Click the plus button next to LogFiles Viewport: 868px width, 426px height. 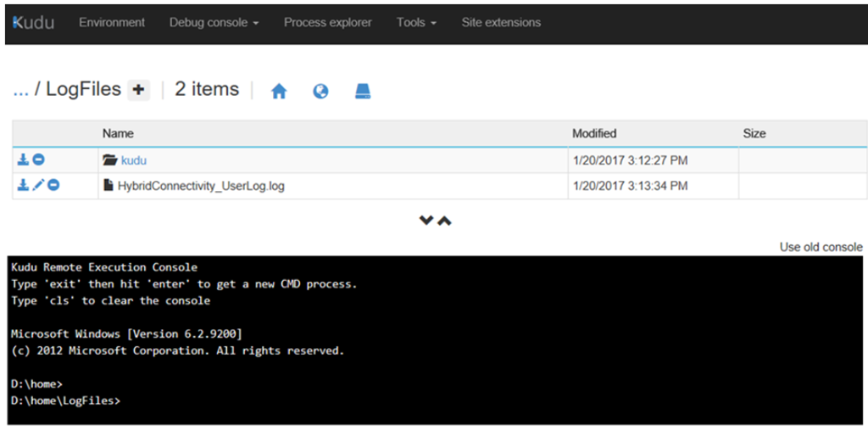tap(138, 90)
